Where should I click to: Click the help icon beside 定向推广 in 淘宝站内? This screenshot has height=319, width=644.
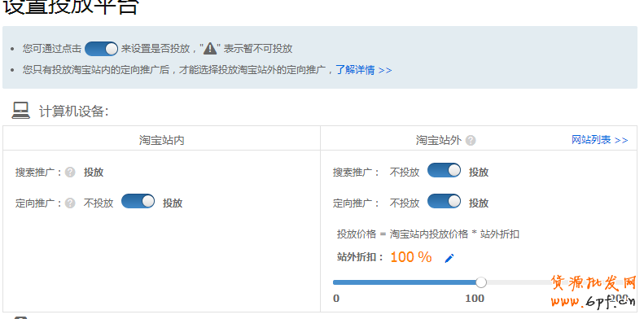[70, 203]
